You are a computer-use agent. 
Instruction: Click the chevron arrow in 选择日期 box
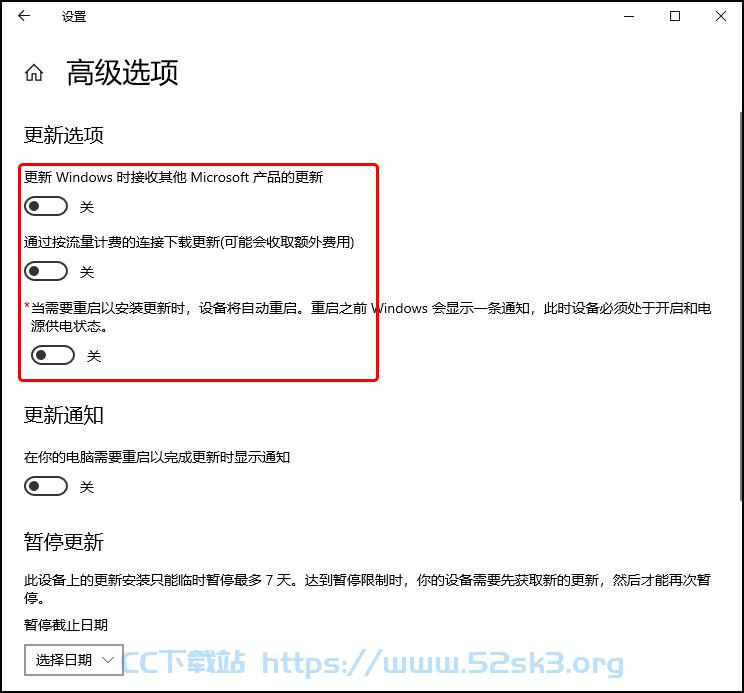(x=108, y=660)
